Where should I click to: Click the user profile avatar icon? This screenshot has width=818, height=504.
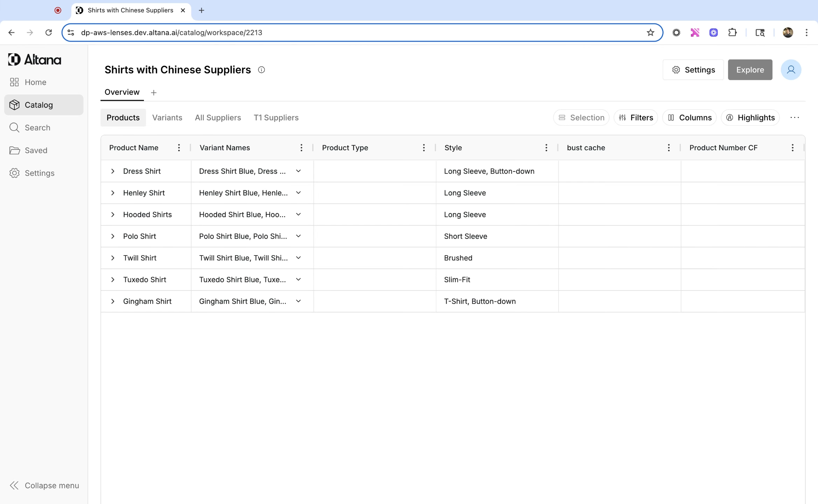791,70
